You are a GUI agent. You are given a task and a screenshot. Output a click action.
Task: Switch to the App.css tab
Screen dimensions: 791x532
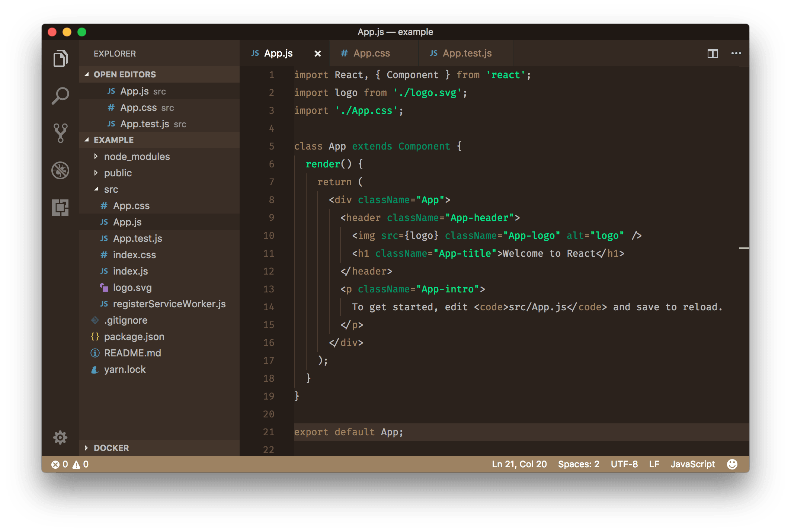pyautogui.click(x=372, y=53)
